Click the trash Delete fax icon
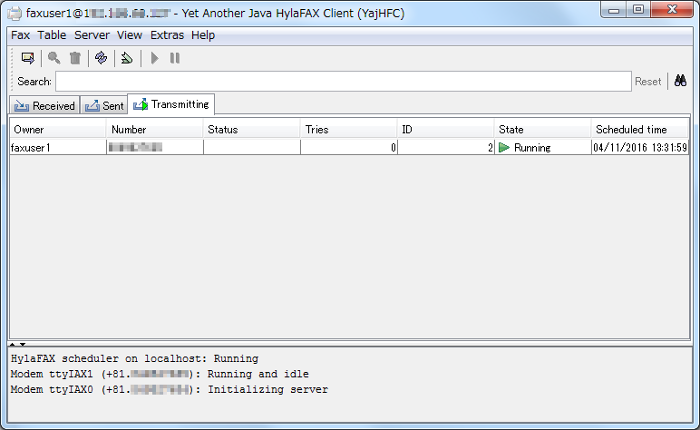This screenshot has height=430, width=700. pyautogui.click(x=75, y=58)
